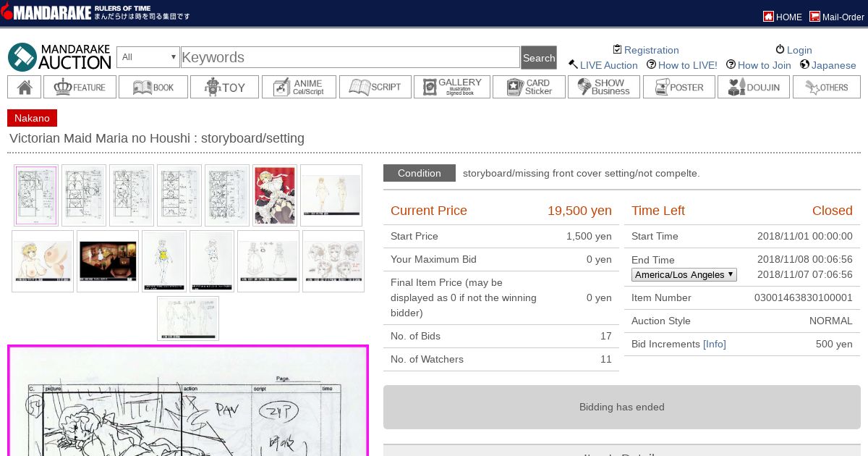Open the ANIME Cel/Script category
The width and height of the screenshot is (868, 456).
coord(299,87)
